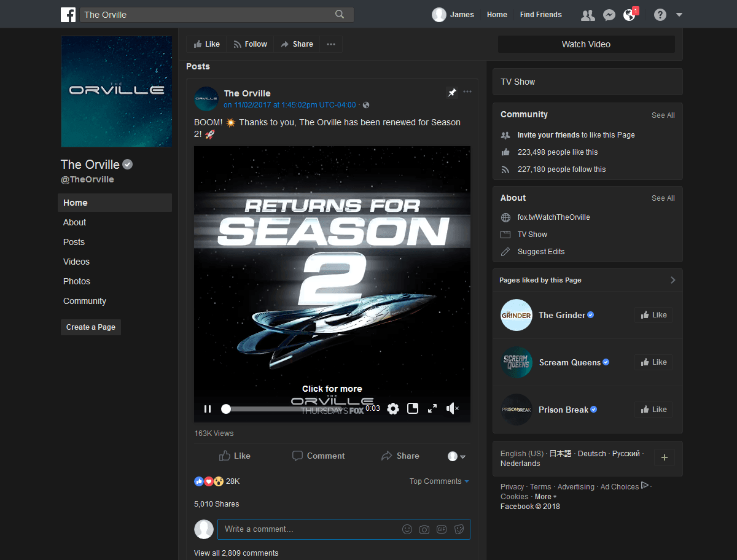Post a GIF icon in comment
737x560 pixels.
click(442, 529)
